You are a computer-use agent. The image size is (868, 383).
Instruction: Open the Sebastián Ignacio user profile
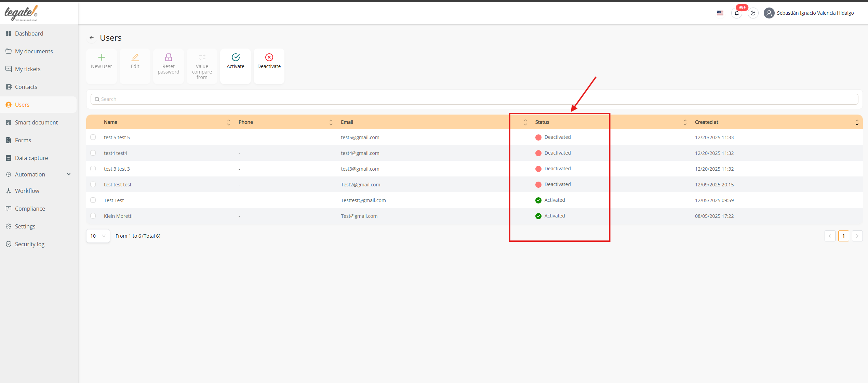click(x=815, y=13)
